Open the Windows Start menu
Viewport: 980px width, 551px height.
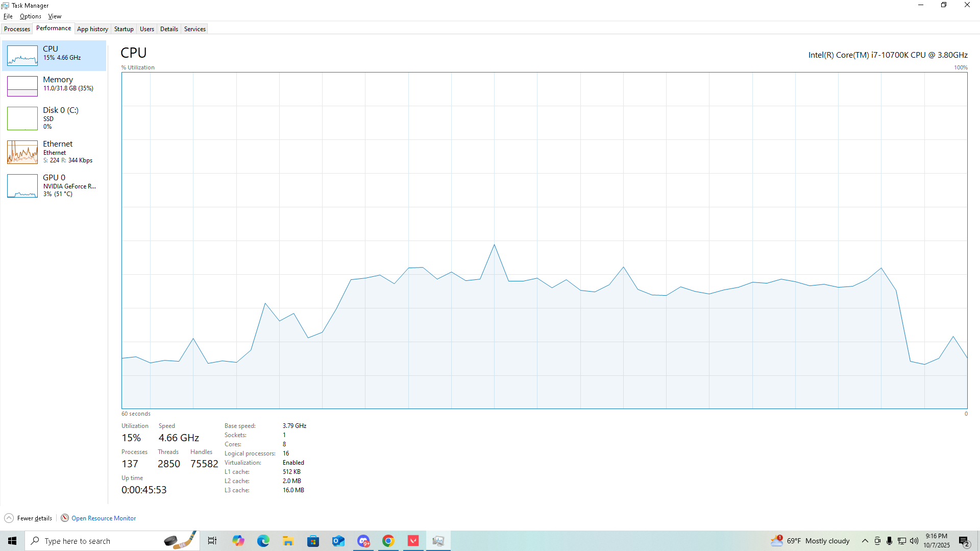[x=12, y=541]
